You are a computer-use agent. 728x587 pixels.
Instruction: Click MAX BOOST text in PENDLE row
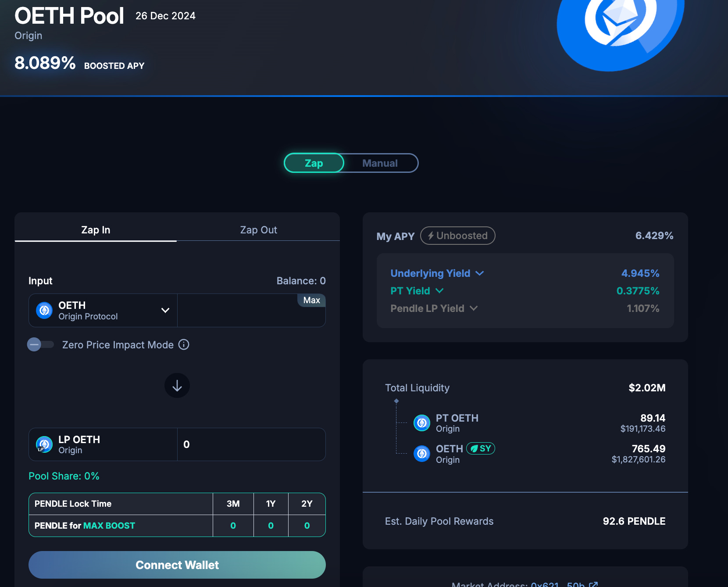click(x=109, y=526)
